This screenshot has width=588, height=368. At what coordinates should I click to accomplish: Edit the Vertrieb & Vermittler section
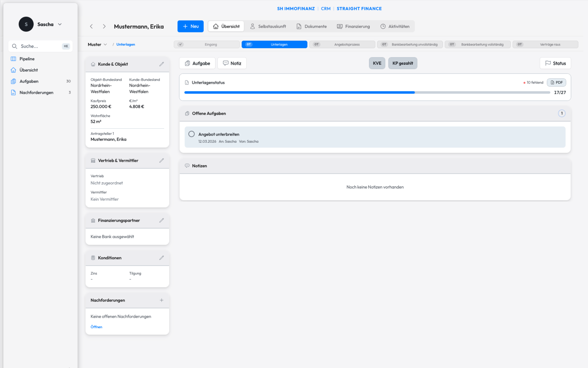coord(162,160)
